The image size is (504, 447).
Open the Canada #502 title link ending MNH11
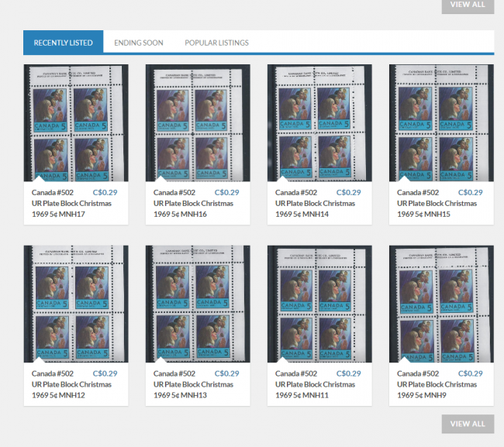click(315, 384)
